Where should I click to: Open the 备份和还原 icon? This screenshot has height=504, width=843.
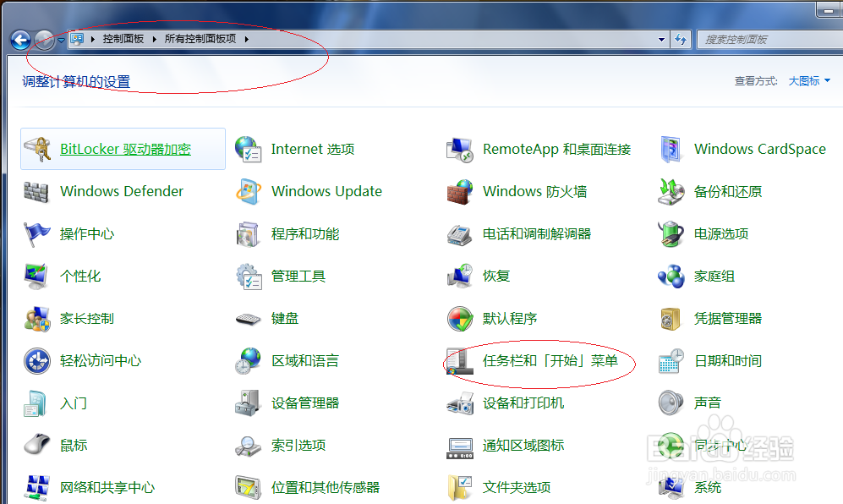pos(671,191)
